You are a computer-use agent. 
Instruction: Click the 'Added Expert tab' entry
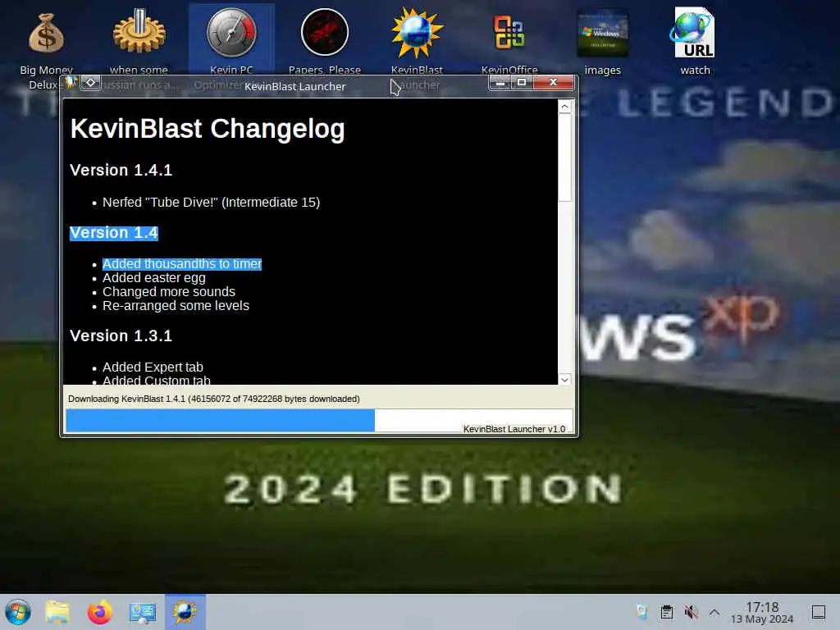click(x=153, y=367)
